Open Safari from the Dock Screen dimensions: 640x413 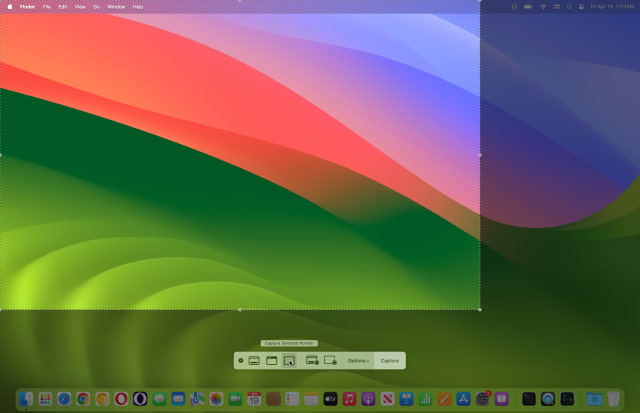[x=64, y=399]
